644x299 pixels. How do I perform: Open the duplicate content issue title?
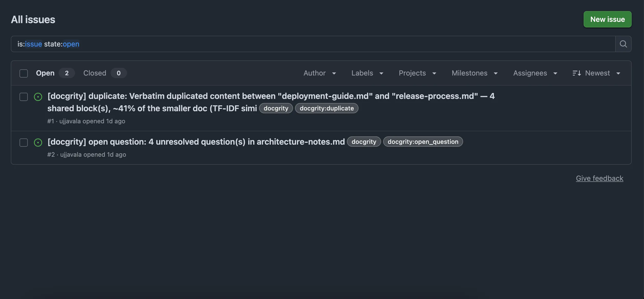(x=271, y=102)
